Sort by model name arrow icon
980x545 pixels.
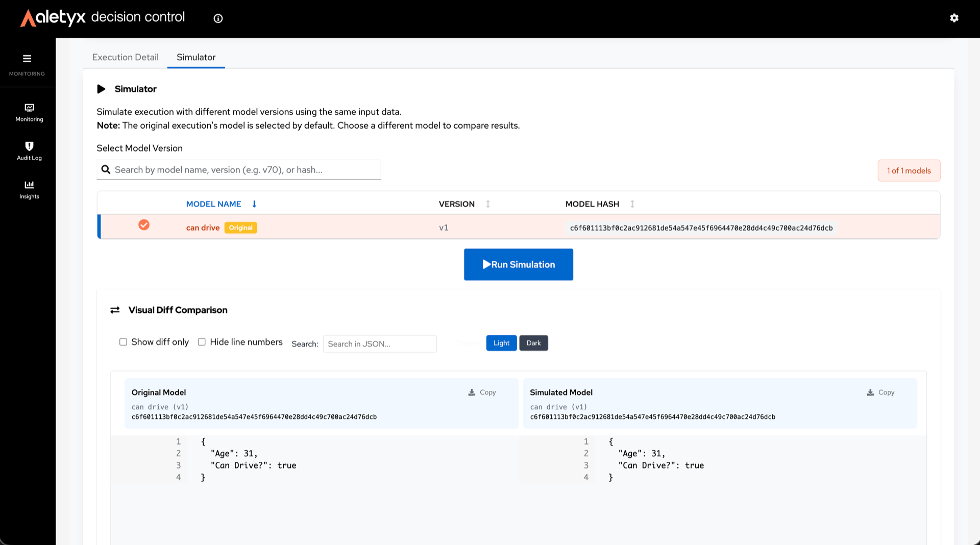coord(254,204)
